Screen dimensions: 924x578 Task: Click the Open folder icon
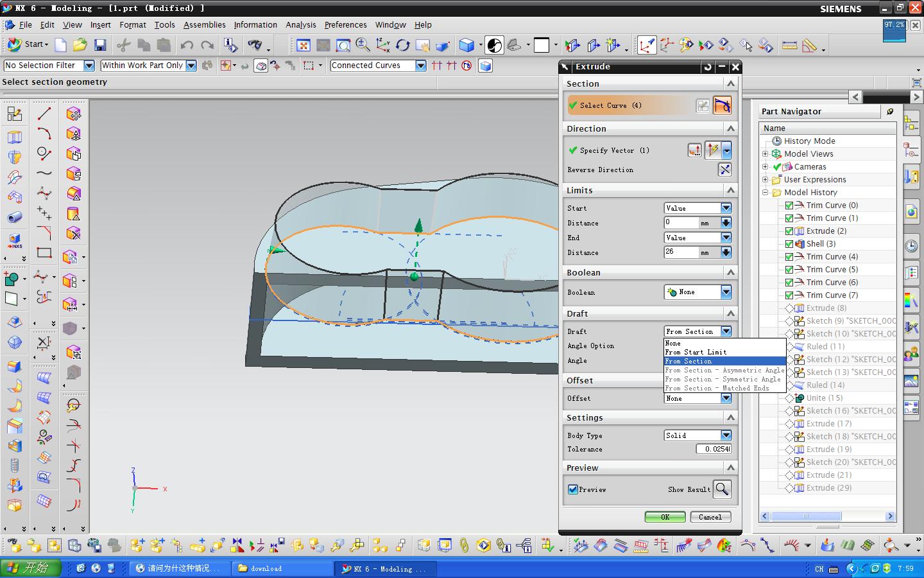[x=80, y=45]
